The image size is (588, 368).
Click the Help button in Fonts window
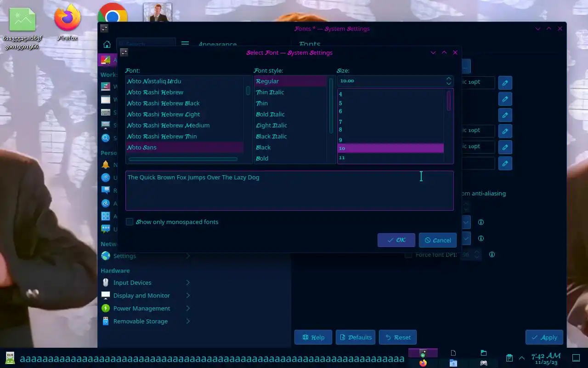[x=313, y=337]
